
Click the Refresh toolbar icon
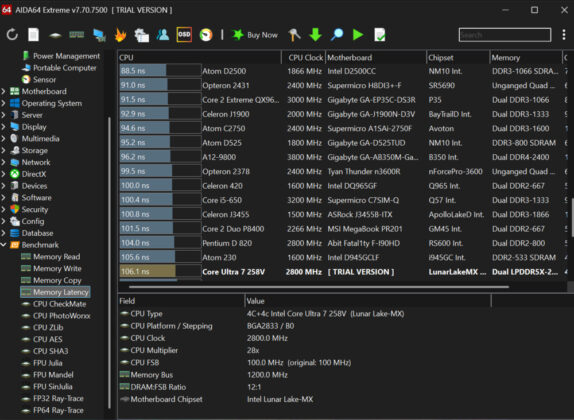pyautogui.click(x=12, y=35)
